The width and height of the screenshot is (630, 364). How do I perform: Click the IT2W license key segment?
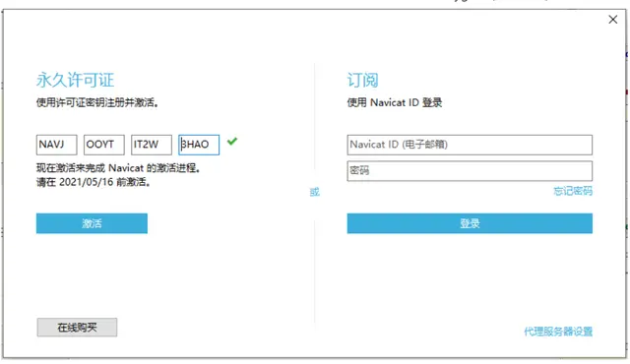coord(152,145)
